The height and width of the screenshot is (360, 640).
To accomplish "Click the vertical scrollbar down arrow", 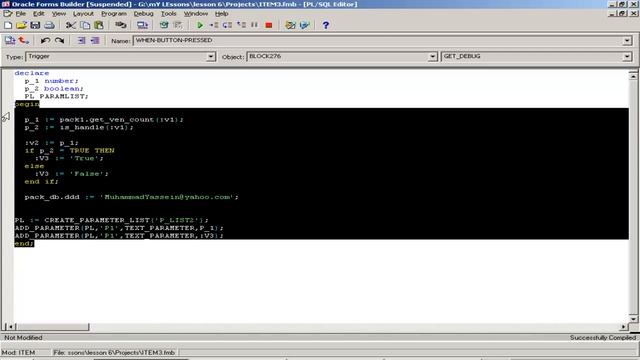I will [x=633, y=319].
